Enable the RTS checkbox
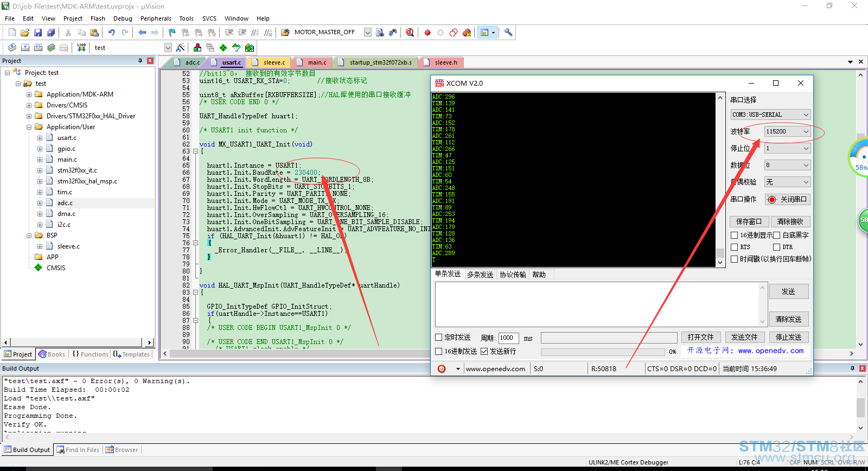The height and width of the screenshot is (471, 868). click(x=734, y=247)
